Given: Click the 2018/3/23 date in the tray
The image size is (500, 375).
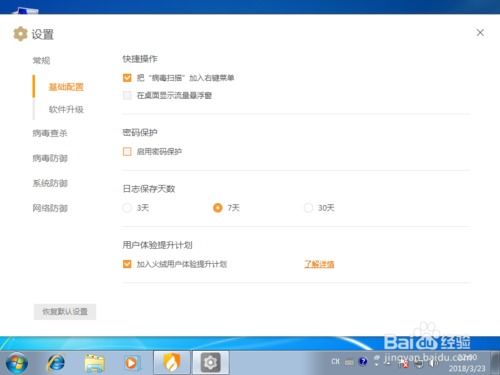Looking at the screenshot, I should click(467, 368).
